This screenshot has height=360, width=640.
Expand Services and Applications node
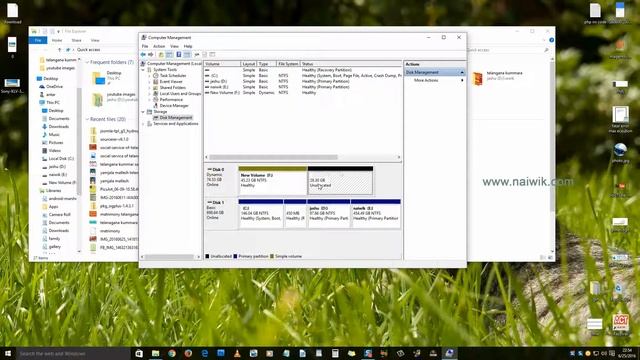[143, 124]
